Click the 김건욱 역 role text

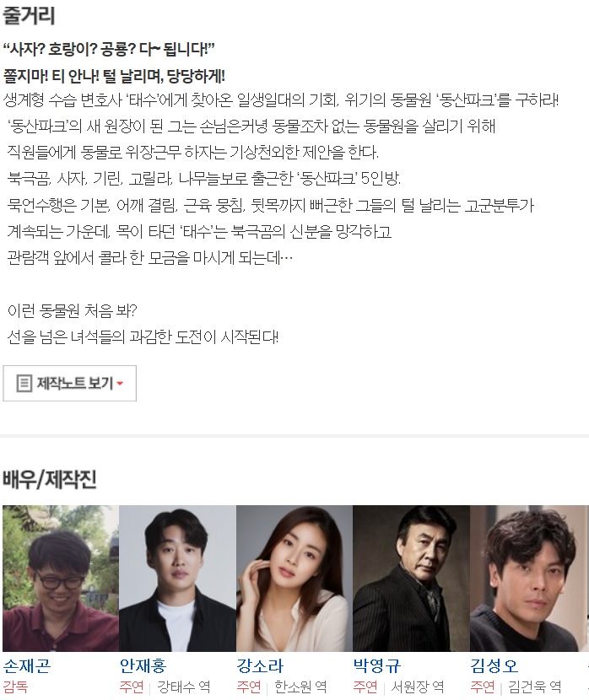[x=534, y=687]
